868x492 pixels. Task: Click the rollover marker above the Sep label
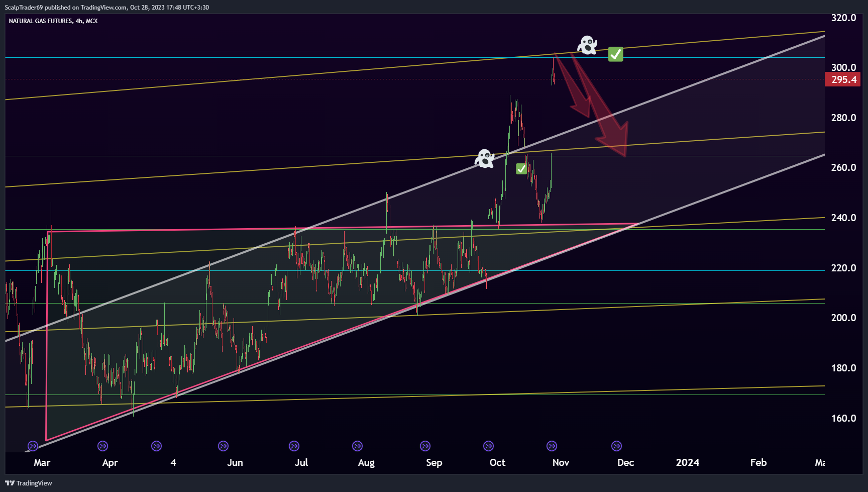[425, 446]
